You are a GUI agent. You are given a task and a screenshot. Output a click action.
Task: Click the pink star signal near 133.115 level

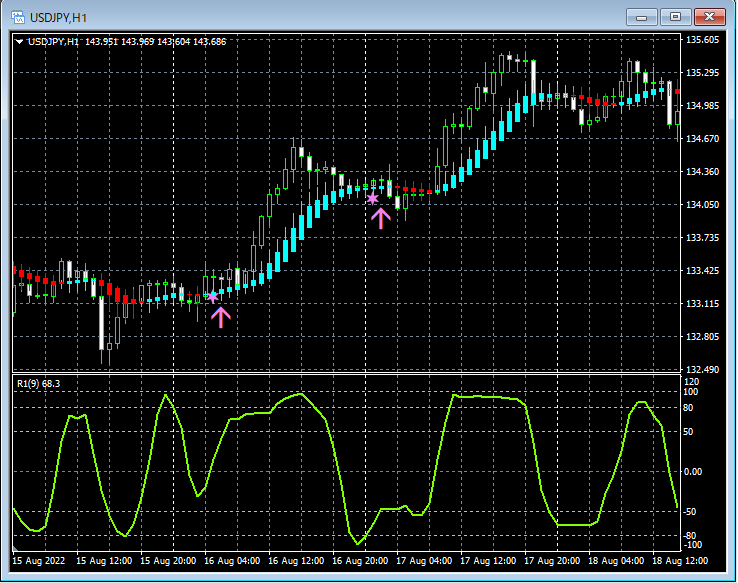(212, 296)
